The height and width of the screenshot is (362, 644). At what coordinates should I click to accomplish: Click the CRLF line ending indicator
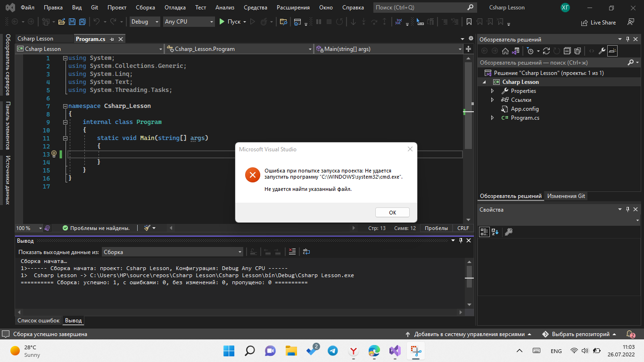point(463,228)
